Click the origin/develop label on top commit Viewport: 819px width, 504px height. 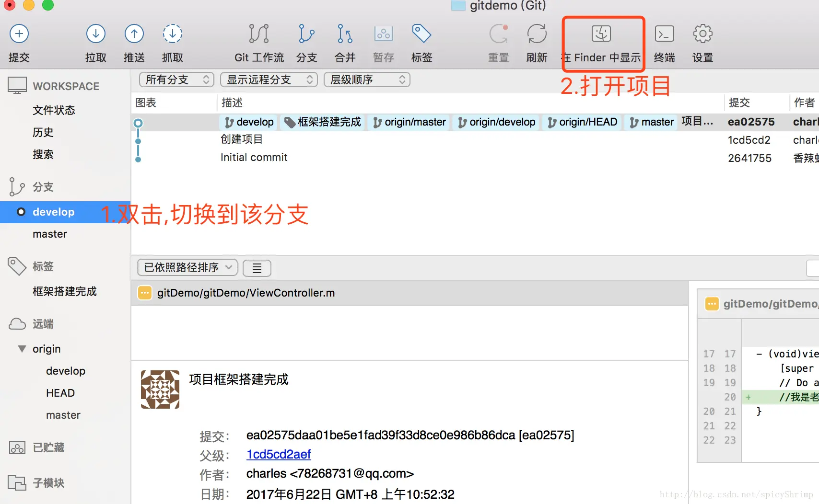pos(496,122)
